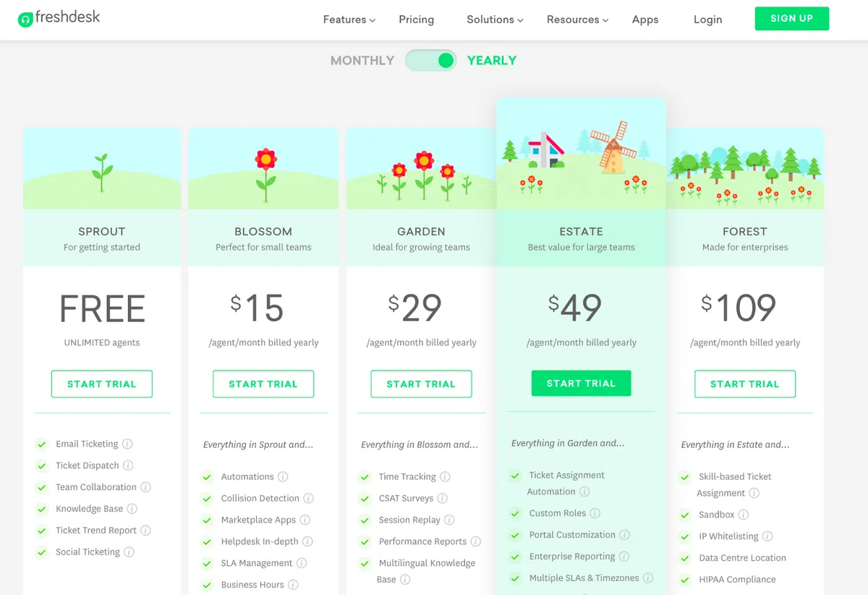Click info icon next to CSAT Surveys
Screen dimensions: 868x595
[442, 498]
